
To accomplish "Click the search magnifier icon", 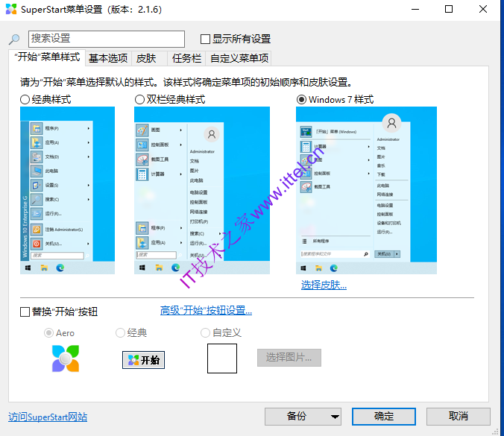I will 14,40.
